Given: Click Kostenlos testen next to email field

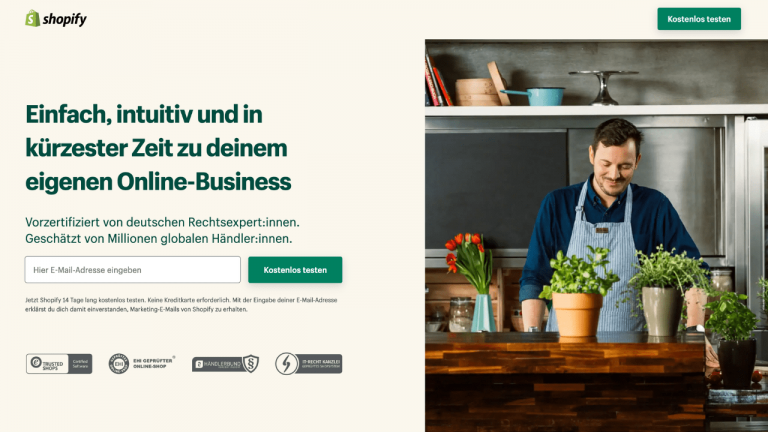Looking at the screenshot, I should click(295, 270).
